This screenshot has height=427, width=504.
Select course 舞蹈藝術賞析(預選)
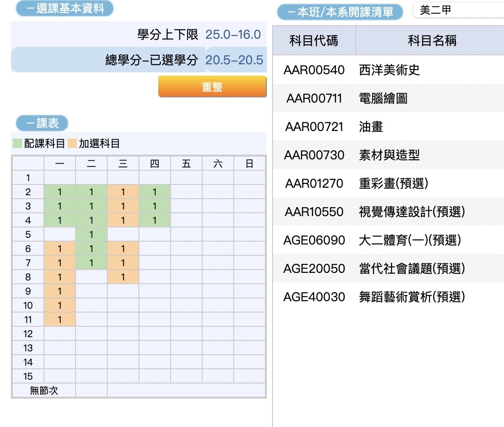412,296
